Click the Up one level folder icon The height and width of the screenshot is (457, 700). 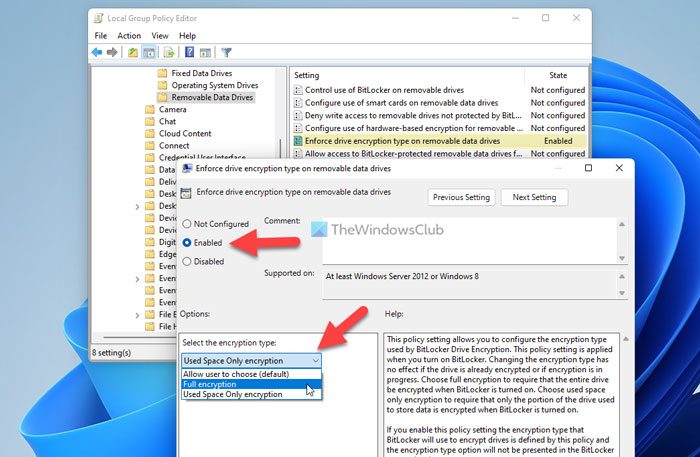coord(133,52)
